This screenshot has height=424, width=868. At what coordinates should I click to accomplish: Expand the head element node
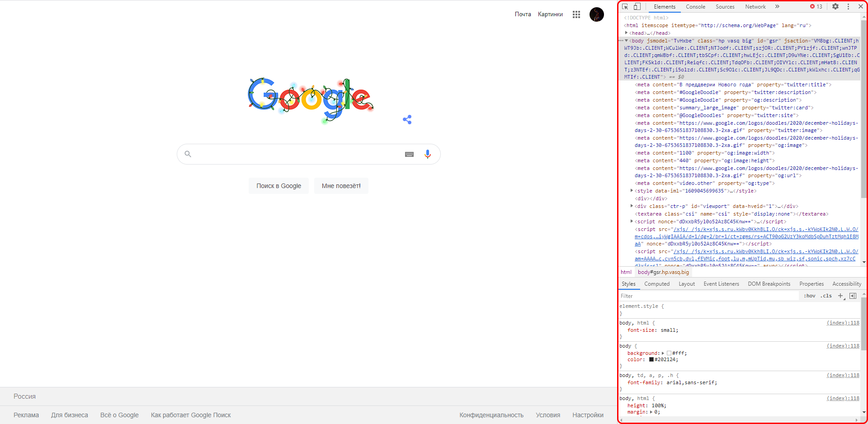[x=626, y=33]
